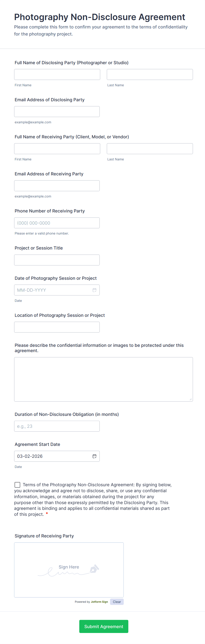Focus the Duration of Non-Disclosure months field
The height and width of the screenshot is (644, 205).
pos(57,426)
